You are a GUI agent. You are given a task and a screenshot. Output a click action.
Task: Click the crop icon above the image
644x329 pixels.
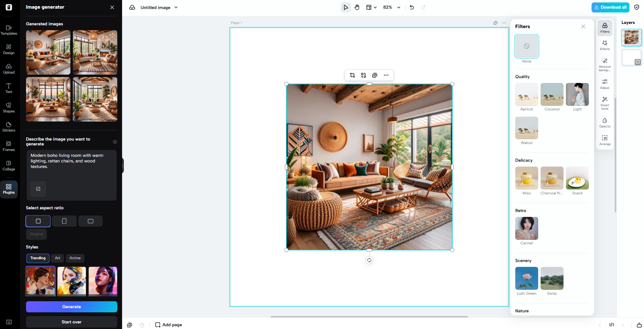coord(353,75)
